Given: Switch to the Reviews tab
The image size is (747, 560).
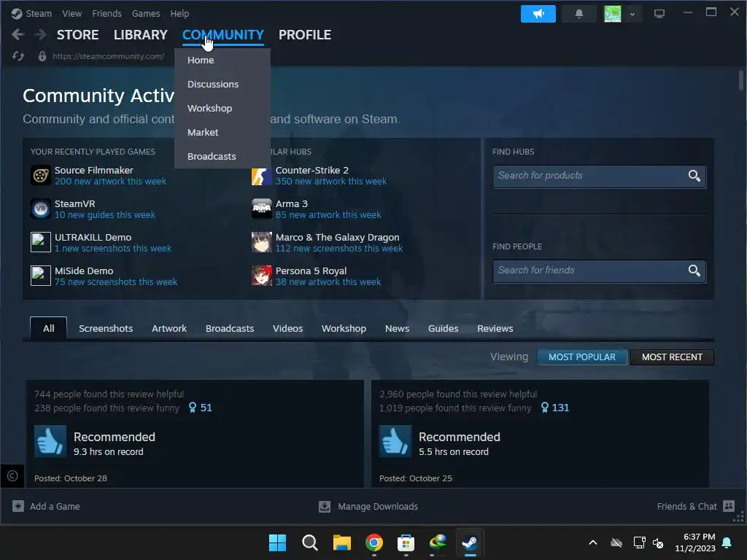Looking at the screenshot, I should pos(495,328).
